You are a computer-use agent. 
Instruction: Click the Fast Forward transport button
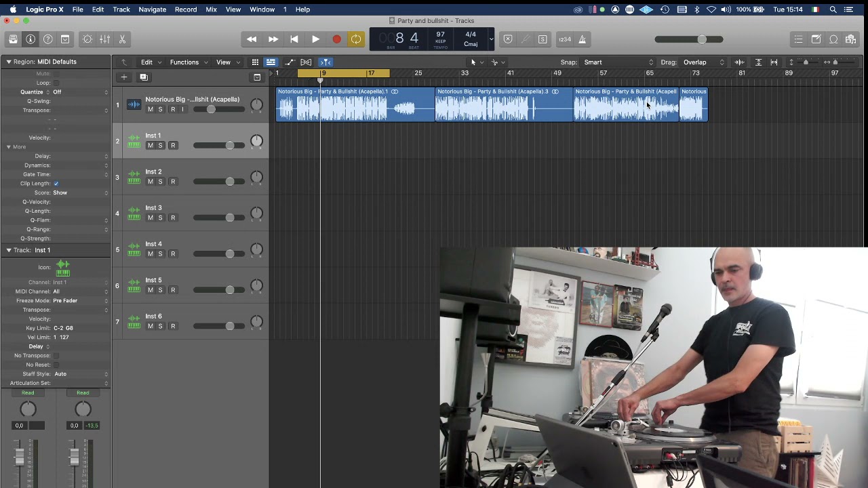273,39
